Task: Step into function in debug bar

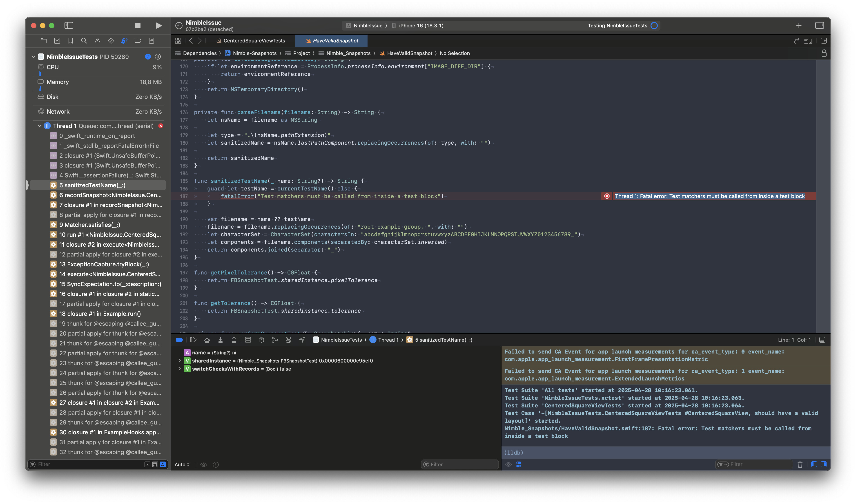Action: [221, 340]
